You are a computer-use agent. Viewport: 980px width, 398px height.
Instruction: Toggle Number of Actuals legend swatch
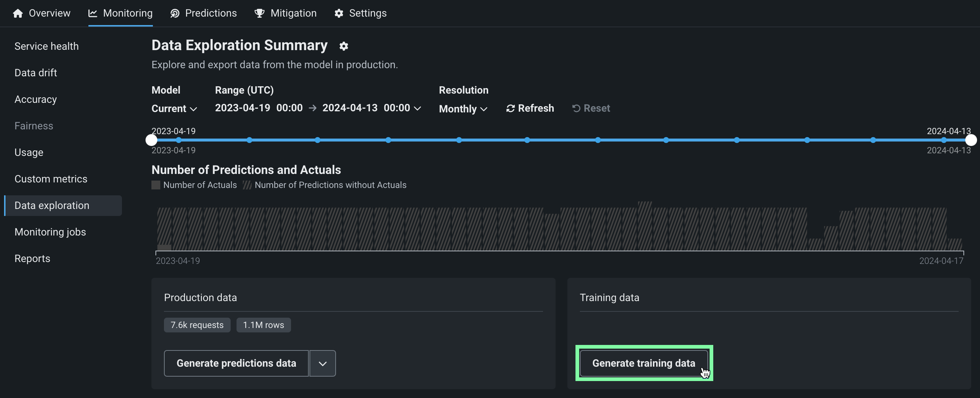tap(155, 185)
